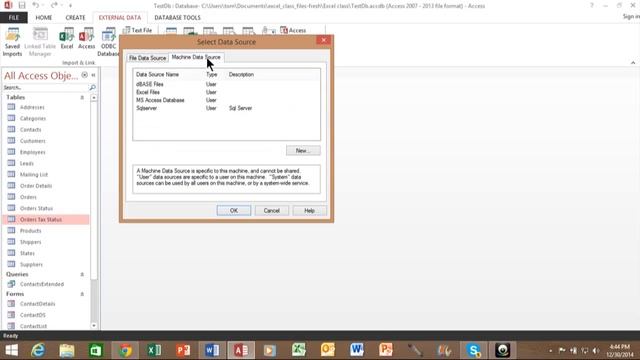This screenshot has width=640, height=360.
Task: Click the volume icon in system tray
Action: [x=596, y=351]
